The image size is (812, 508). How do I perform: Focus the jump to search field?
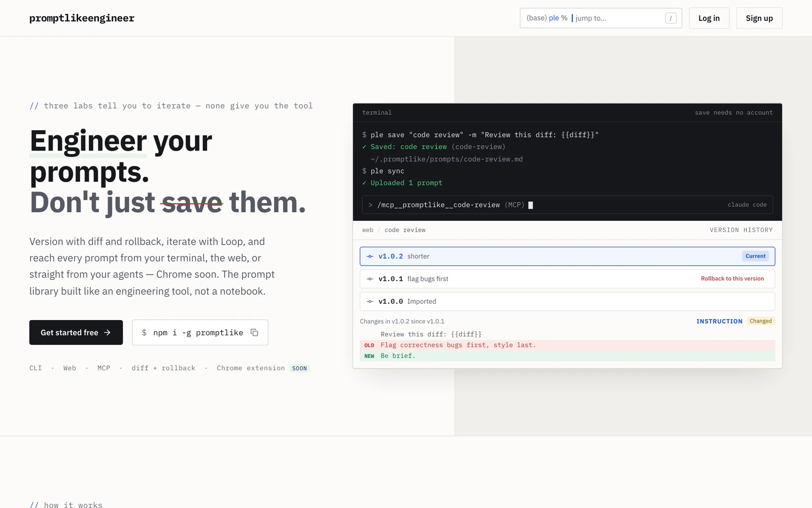click(601, 18)
